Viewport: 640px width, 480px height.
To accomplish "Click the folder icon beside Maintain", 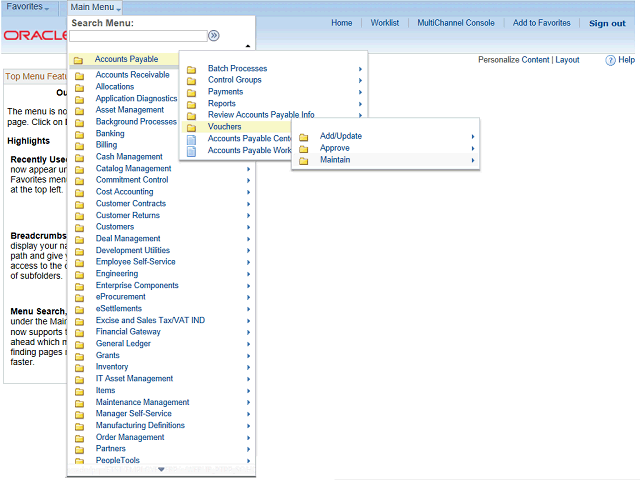I will [x=303, y=161].
